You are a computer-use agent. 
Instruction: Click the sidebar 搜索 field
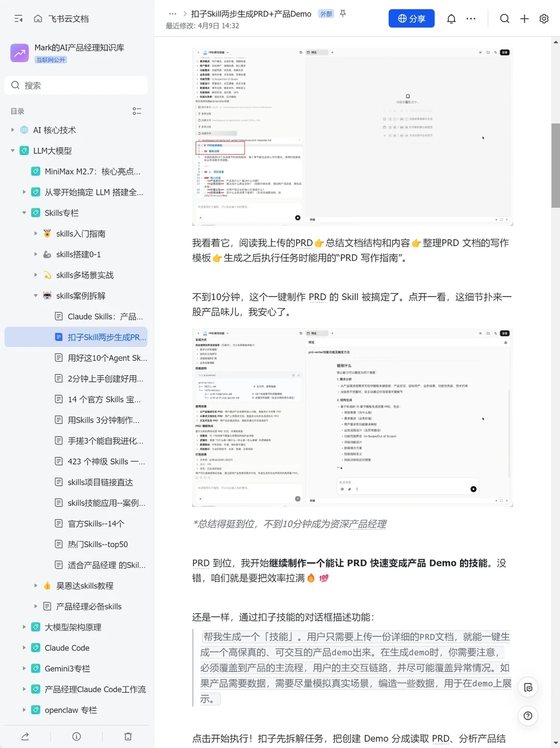76,86
